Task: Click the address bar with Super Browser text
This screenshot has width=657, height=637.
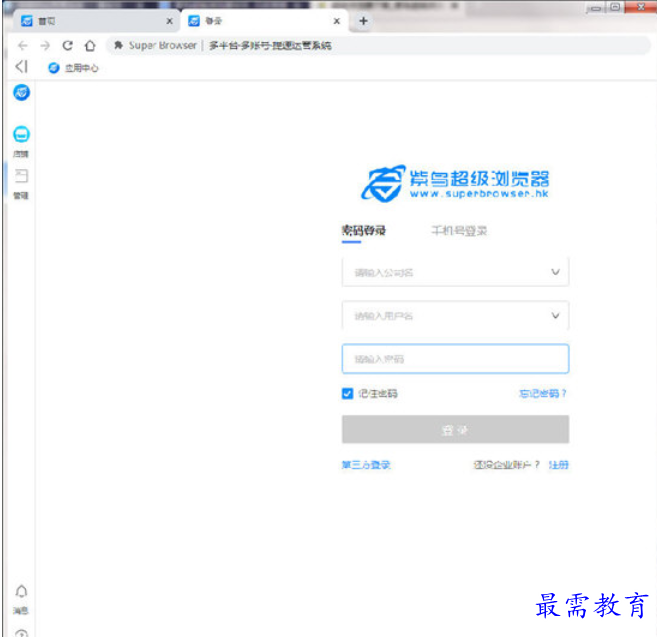Action: [379, 45]
